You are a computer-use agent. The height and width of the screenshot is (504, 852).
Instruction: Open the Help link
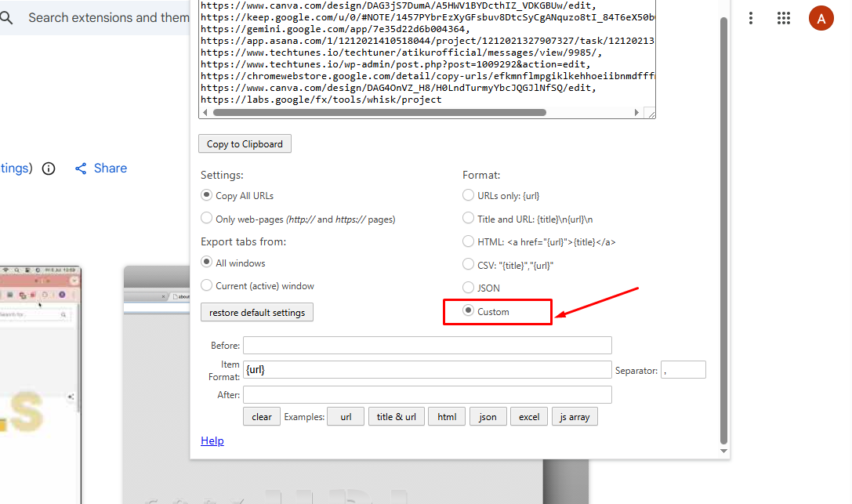pos(212,441)
